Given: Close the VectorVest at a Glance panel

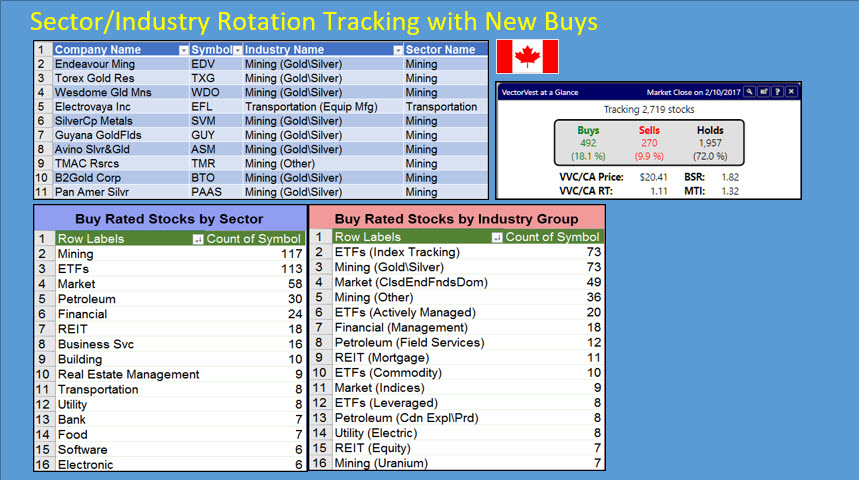Looking at the screenshot, I should [x=791, y=92].
